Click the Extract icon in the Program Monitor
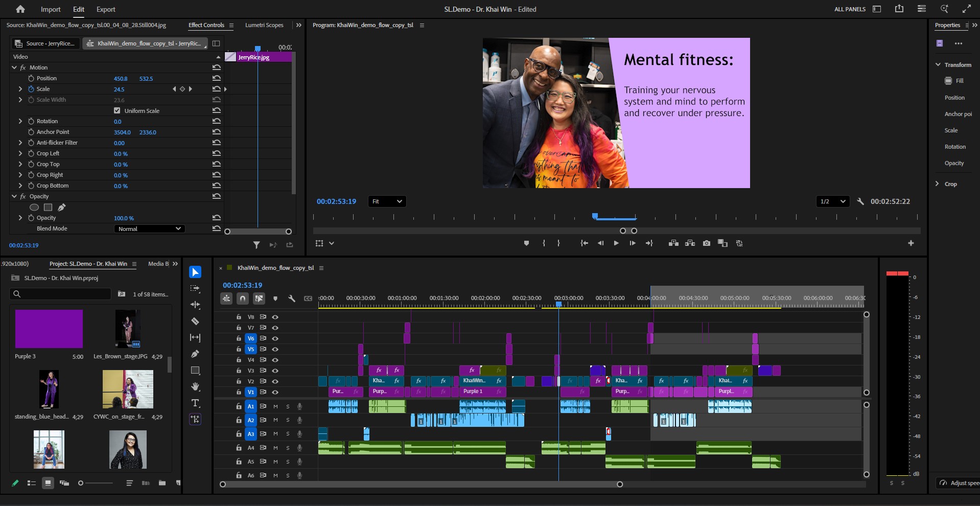 pos(690,243)
